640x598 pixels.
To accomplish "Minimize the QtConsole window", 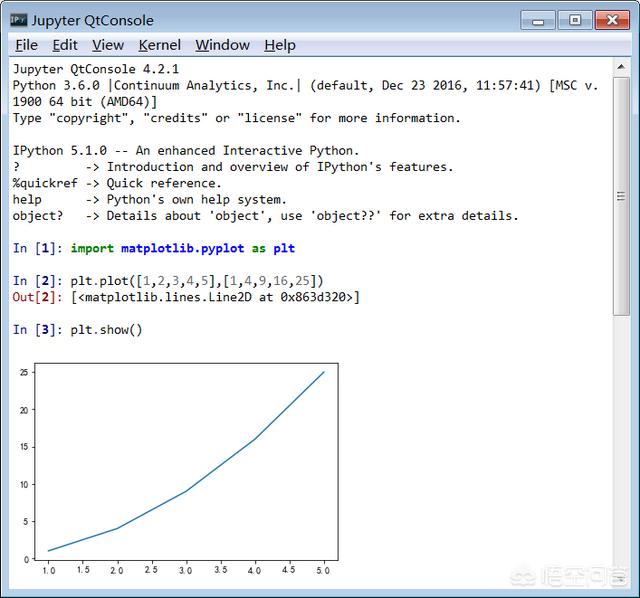I will tap(540, 19).
